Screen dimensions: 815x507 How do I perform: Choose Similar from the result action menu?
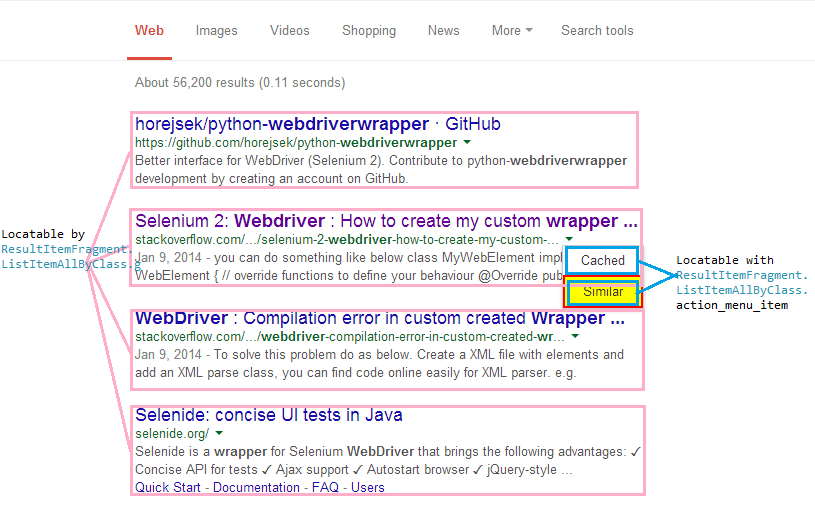tap(602, 292)
